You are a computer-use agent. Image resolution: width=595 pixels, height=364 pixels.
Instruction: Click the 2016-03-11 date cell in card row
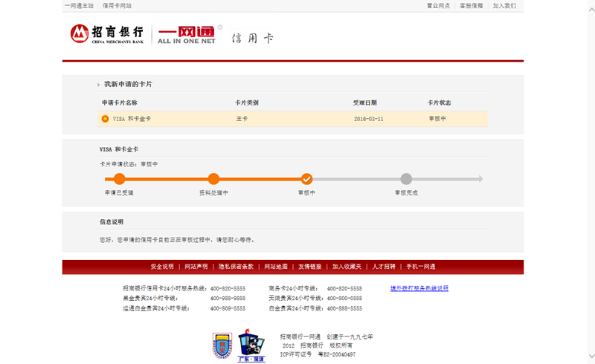369,119
